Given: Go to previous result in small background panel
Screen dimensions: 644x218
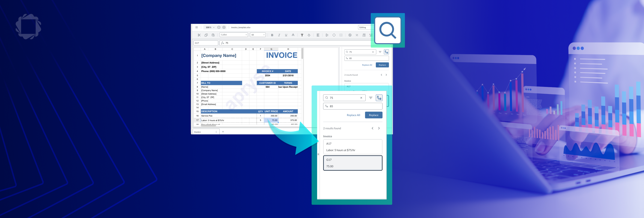Looking at the screenshot, I should (x=381, y=75).
